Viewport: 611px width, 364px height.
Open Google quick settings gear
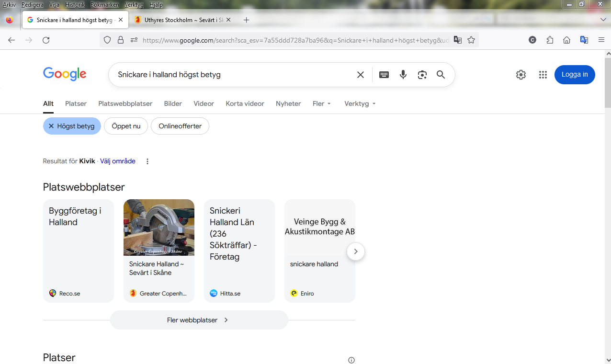521,75
